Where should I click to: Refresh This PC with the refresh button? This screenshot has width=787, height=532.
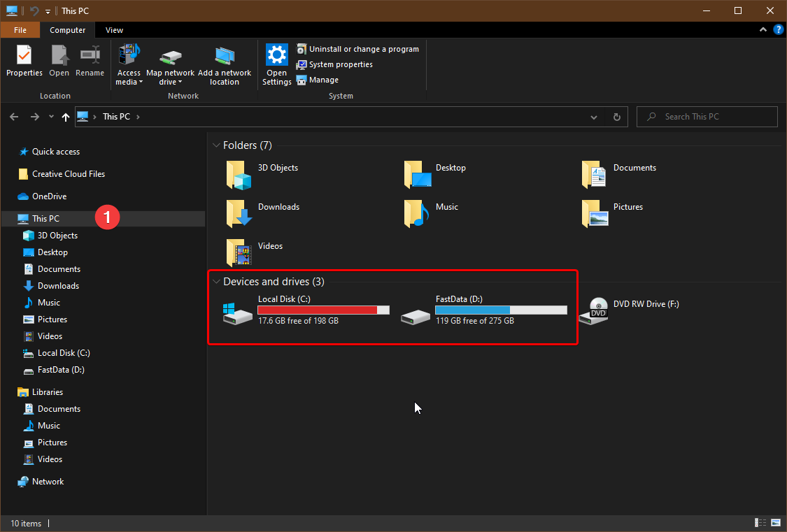tap(617, 117)
